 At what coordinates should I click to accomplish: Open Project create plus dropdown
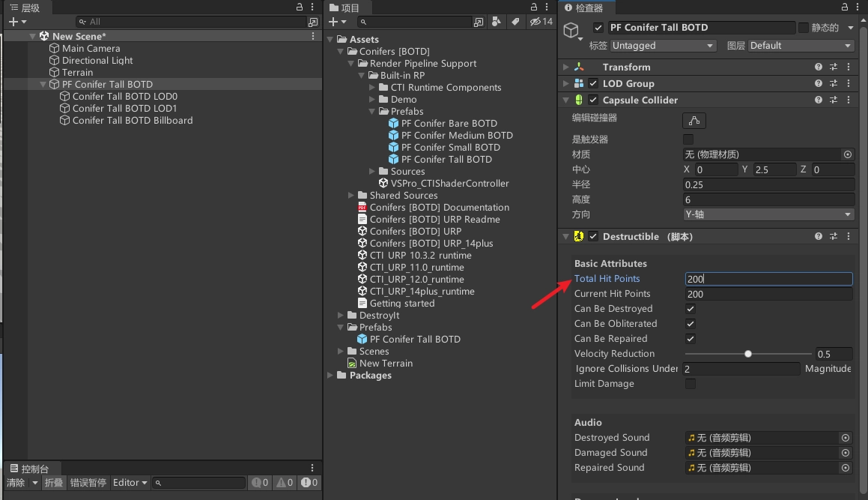(x=336, y=22)
